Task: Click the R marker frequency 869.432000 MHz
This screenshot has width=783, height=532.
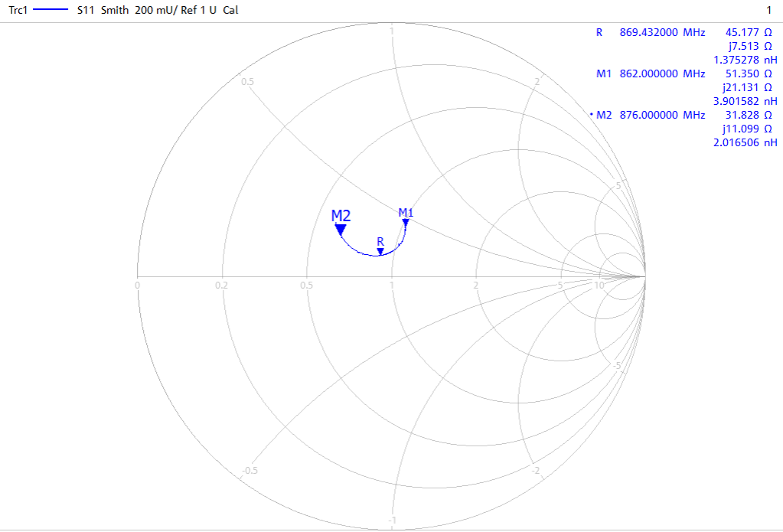Action: tap(661, 32)
